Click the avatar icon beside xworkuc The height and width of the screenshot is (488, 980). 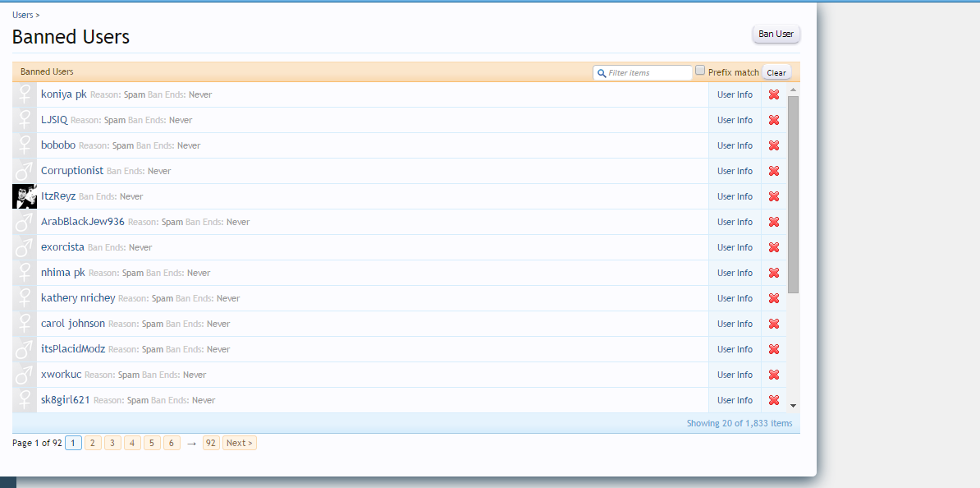pos(25,375)
